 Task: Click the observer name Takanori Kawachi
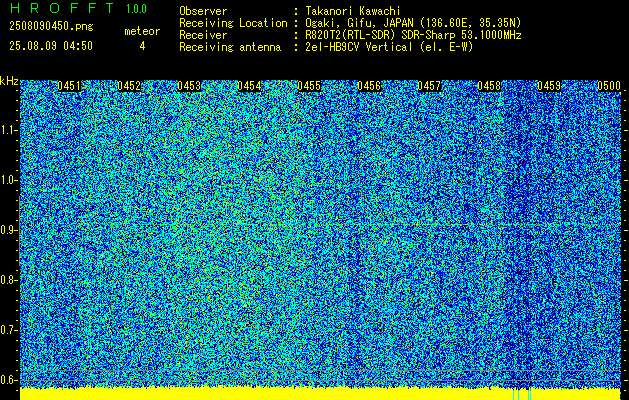353,11
